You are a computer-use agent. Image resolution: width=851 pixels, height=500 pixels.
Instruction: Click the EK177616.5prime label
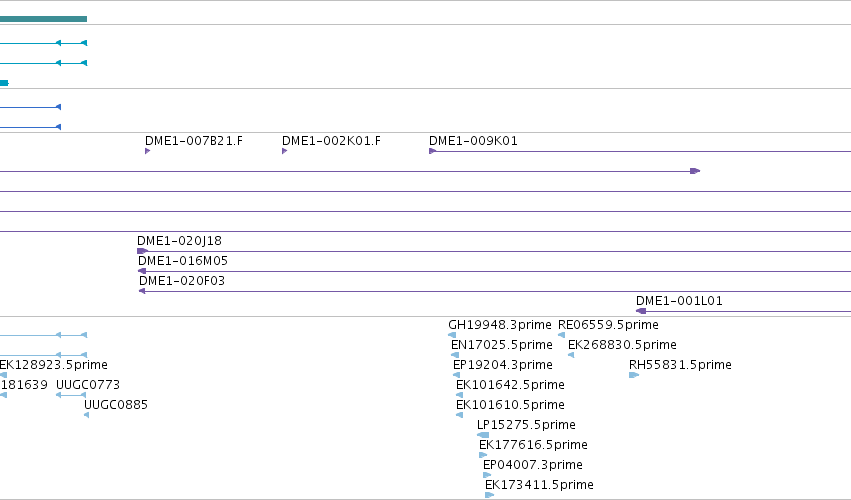pyautogui.click(x=534, y=445)
